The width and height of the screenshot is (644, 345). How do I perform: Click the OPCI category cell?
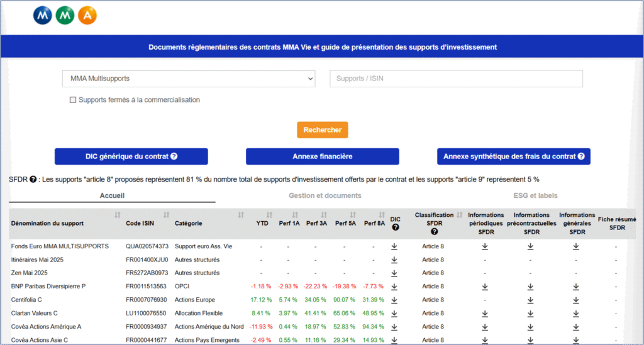tap(182, 287)
